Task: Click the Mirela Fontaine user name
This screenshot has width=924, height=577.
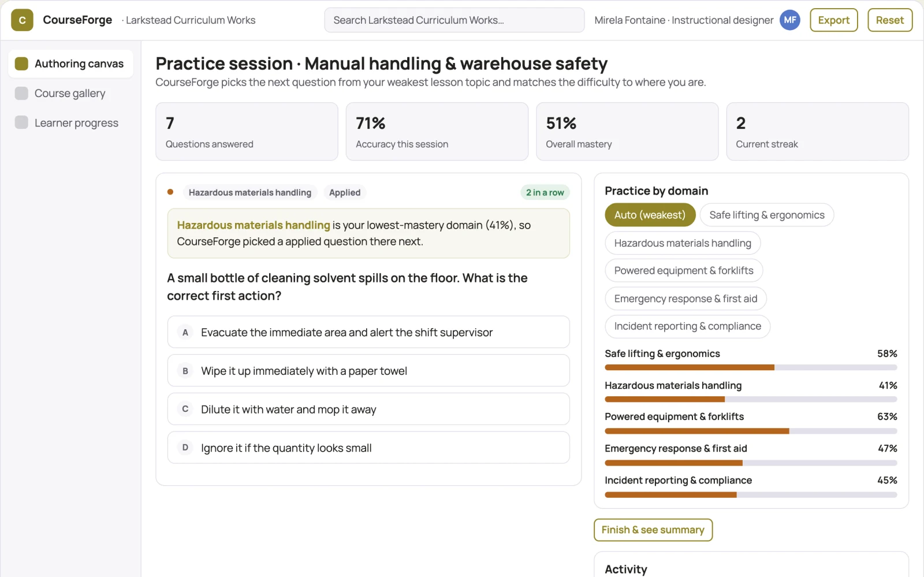Action: [x=630, y=20]
